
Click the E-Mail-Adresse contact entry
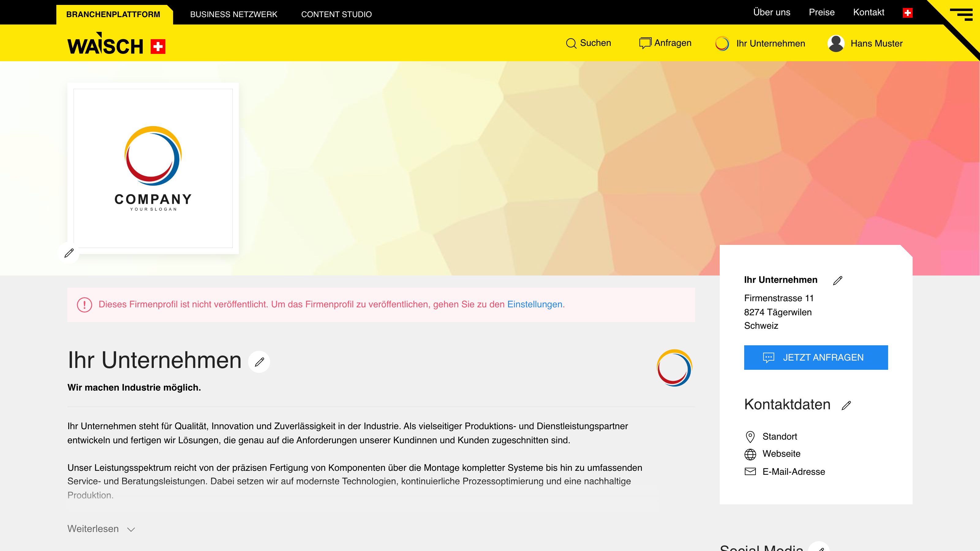tap(793, 471)
